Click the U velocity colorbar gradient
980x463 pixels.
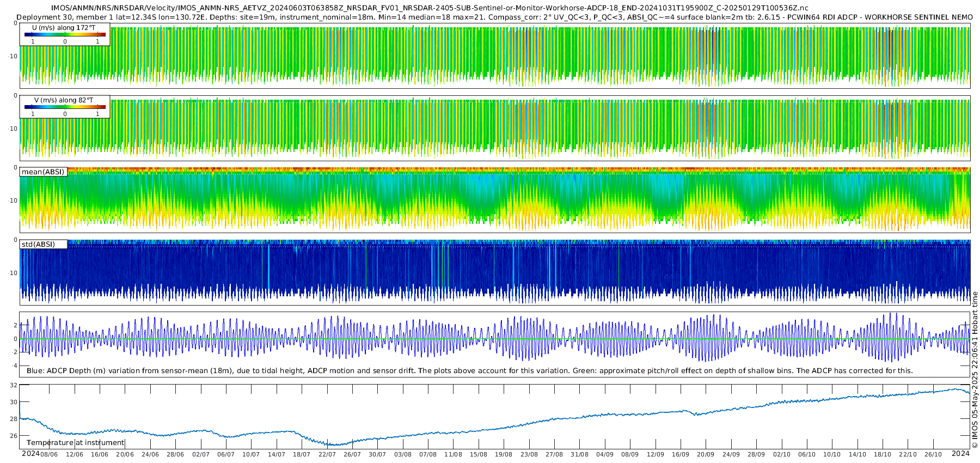65,34
